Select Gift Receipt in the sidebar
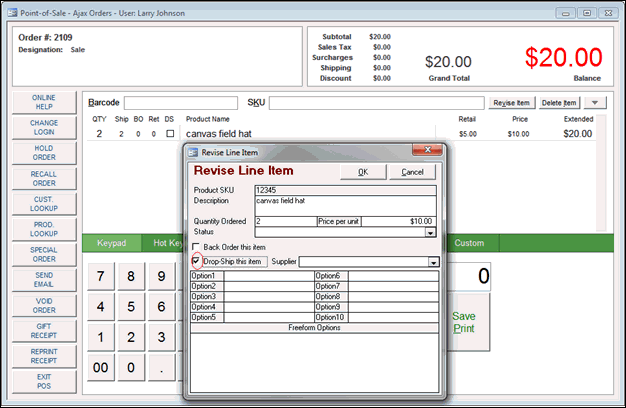 click(x=44, y=331)
